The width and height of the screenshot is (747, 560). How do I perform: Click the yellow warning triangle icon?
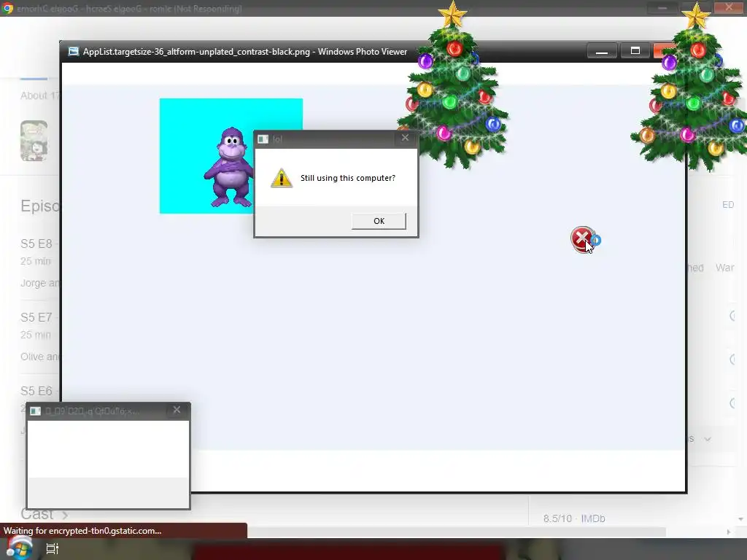click(x=282, y=178)
